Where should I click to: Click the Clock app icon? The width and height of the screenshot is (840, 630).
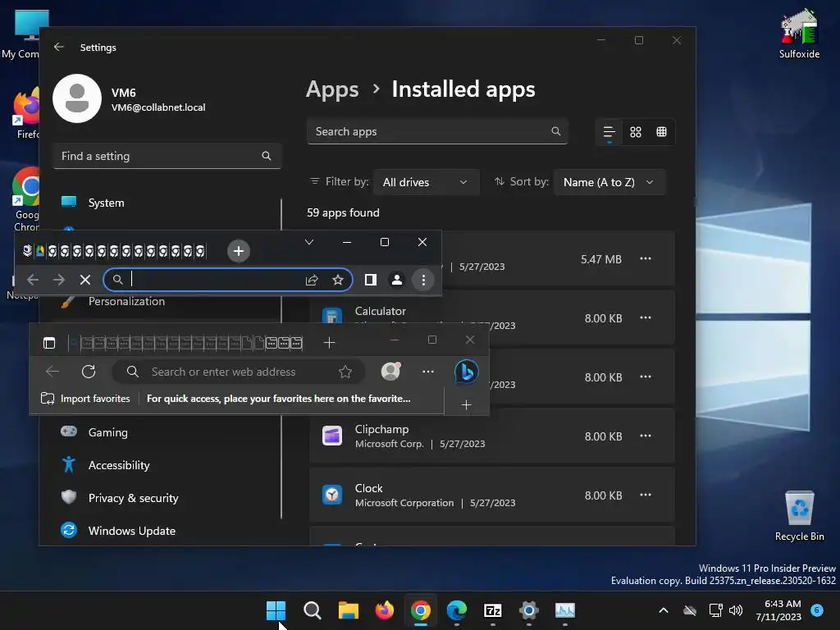pyautogui.click(x=332, y=495)
